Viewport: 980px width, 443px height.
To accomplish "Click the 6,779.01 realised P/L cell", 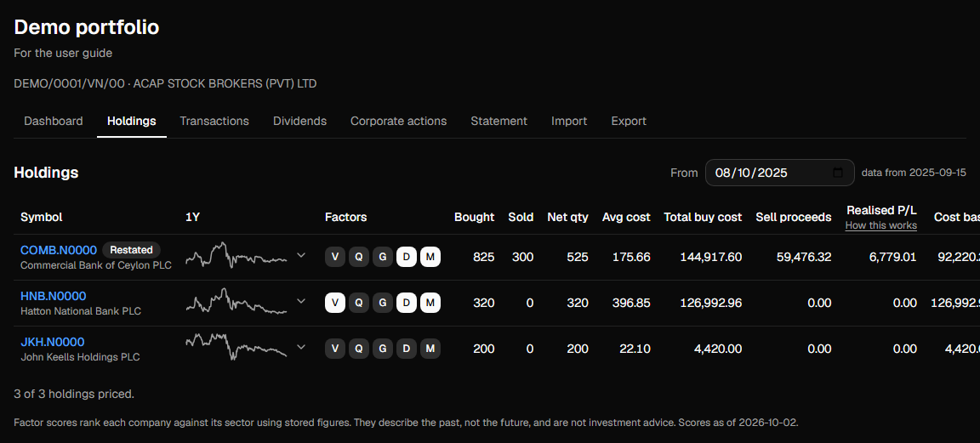I will 893,257.
